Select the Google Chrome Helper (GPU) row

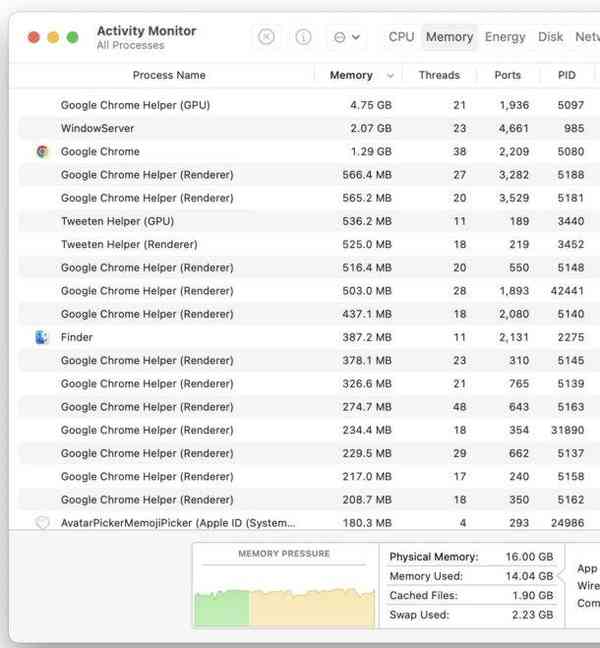tap(309, 105)
